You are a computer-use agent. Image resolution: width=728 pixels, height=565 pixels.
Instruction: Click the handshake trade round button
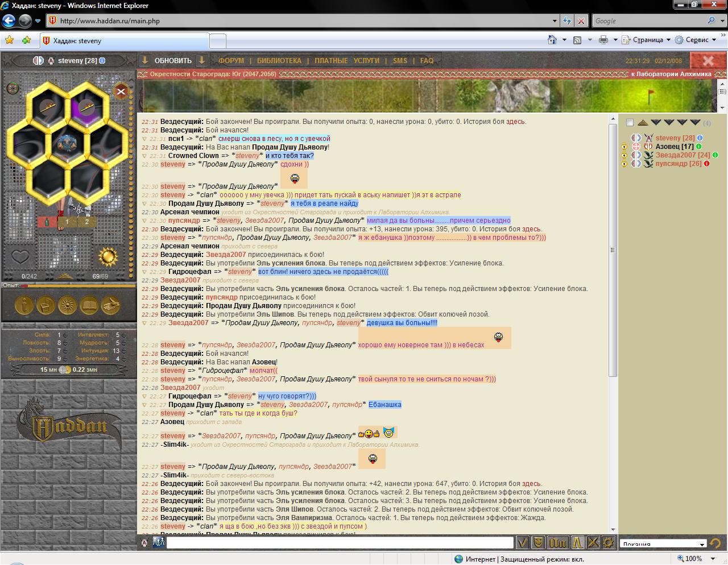[x=111, y=306]
